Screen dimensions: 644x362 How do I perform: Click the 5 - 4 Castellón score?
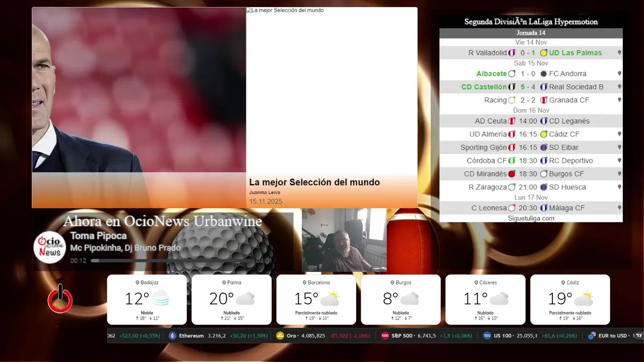[x=528, y=87]
